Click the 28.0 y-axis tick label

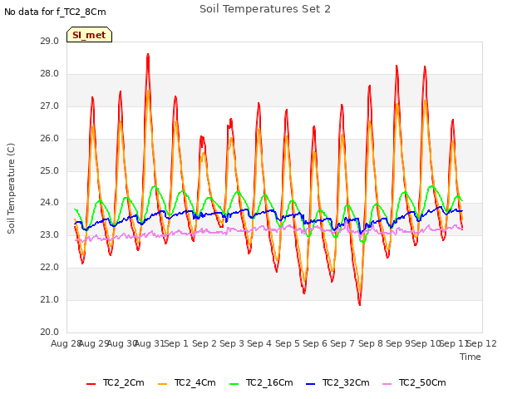click(50, 74)
